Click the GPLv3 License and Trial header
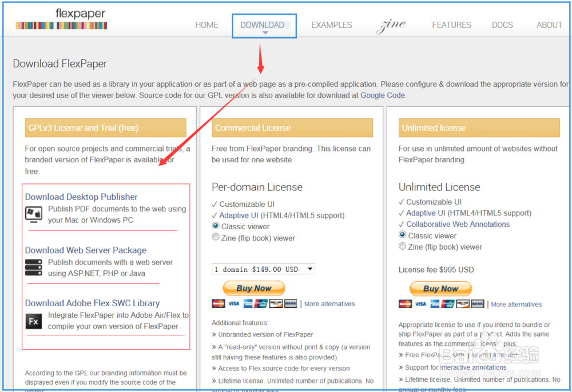 click(x=105, y=128)
